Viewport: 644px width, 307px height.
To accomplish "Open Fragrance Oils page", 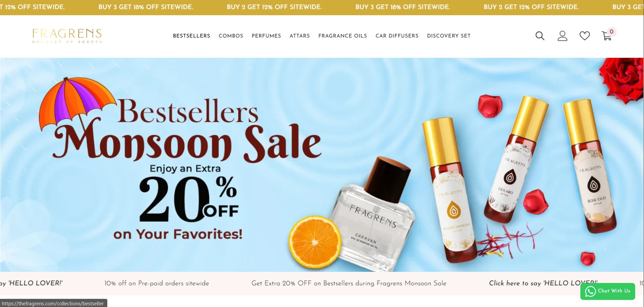I will [x=343, y=36].
